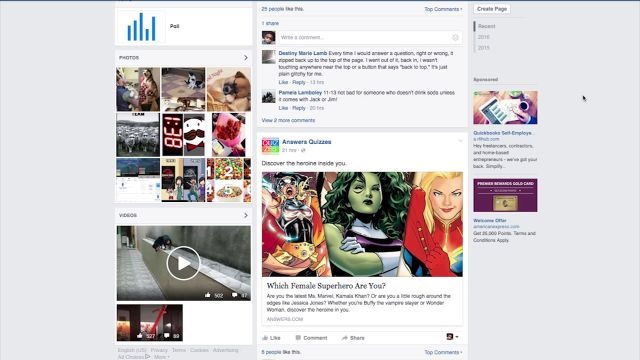Screen dimensions: 640x360
Task: Open the Poll bar chart icon
Action: 141,27
